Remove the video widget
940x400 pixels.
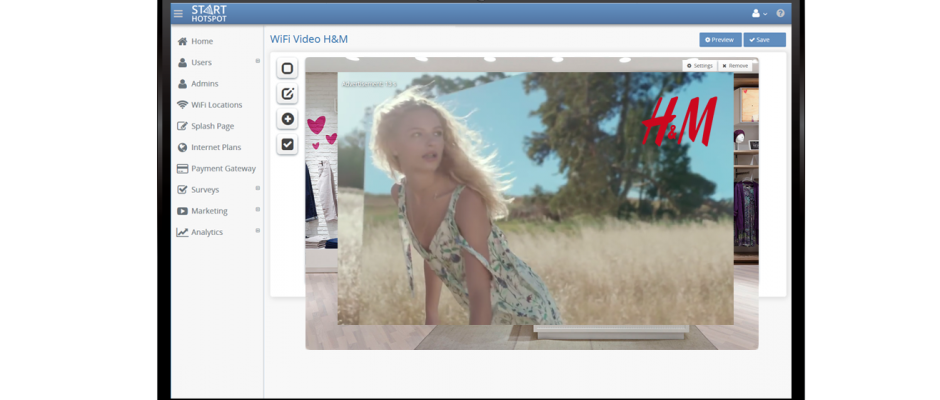coord(735,65)
